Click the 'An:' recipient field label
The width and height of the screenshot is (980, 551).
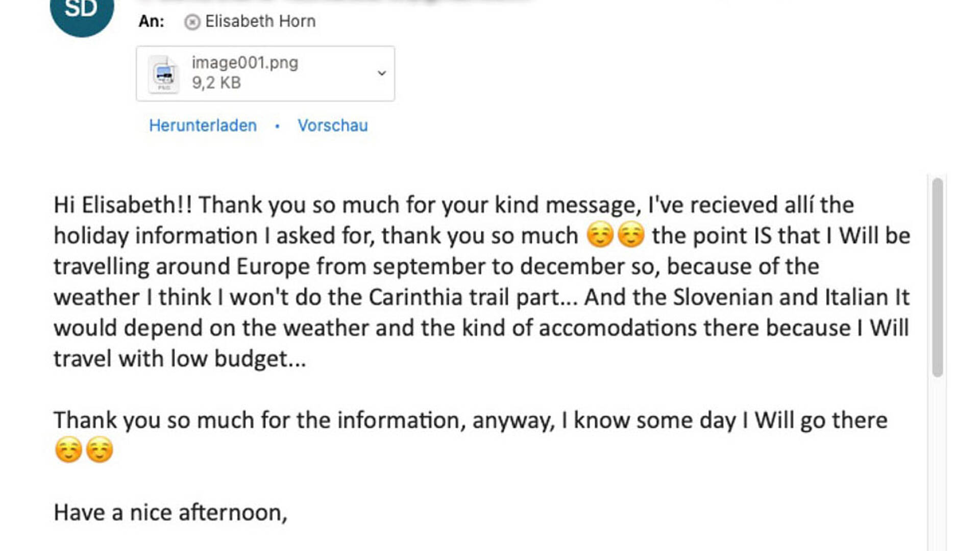(x=152, y=21)
